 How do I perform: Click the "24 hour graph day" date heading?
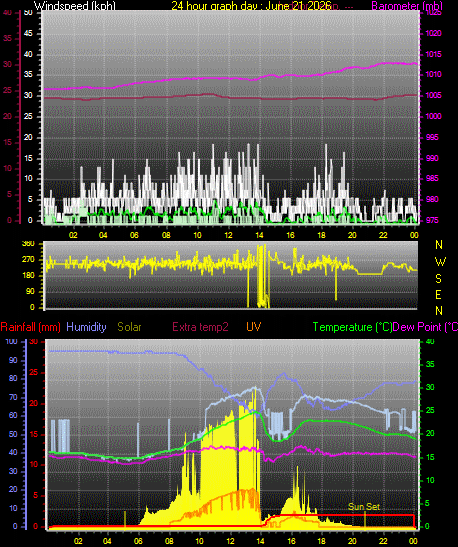[251, 6]
